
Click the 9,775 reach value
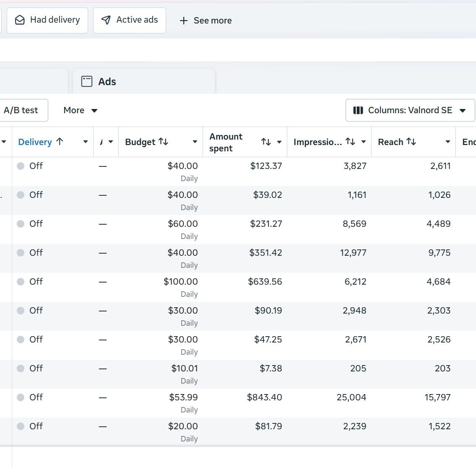pos(439,253)
